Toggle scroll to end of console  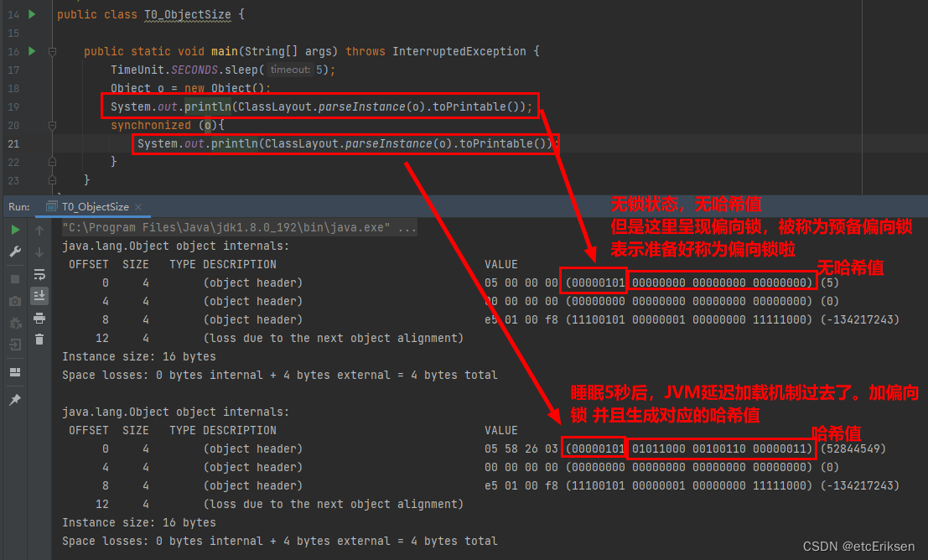(39, 295)
